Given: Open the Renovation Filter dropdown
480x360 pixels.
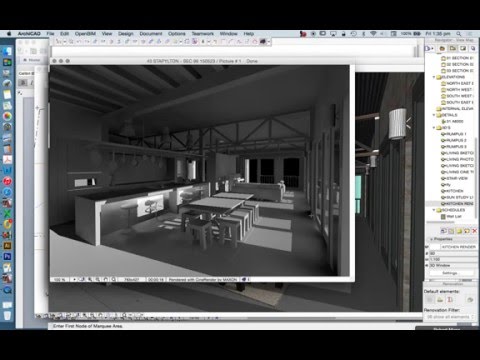Looking at the screenshot, I should pyautogui.click(x=450, y=317).
